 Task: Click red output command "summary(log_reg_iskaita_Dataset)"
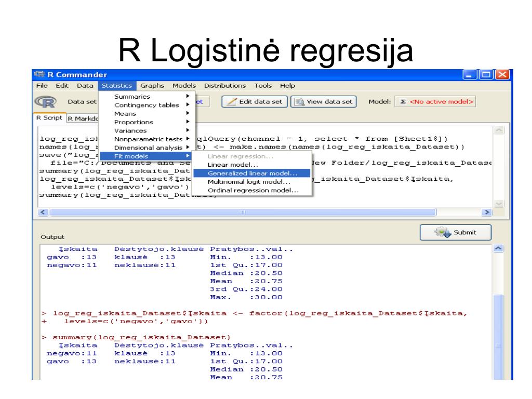click(141, 337)
